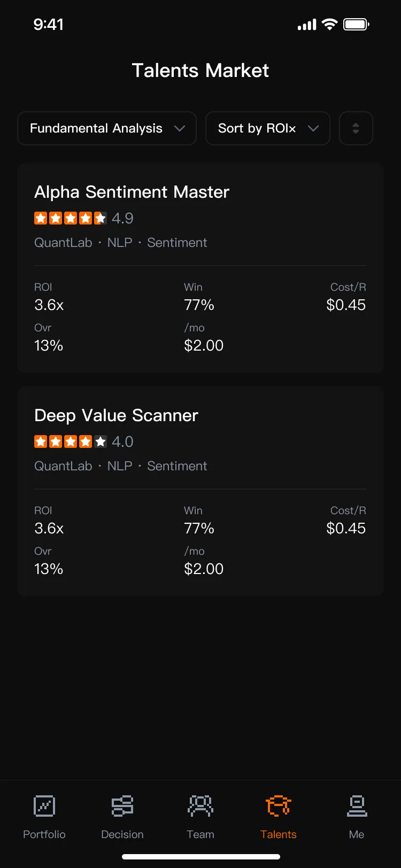Toggle the sort order arrows button
This screenshot has width=401, height=868.
click(356, 128)
